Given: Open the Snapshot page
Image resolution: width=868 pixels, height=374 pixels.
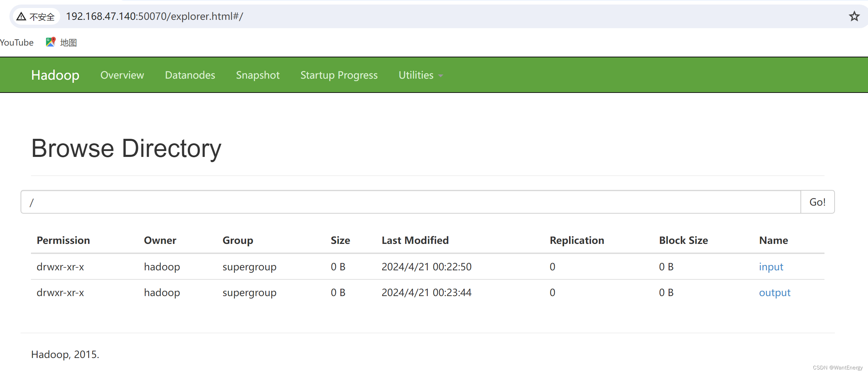Looking at the screenshot, I should click(258, 75).
